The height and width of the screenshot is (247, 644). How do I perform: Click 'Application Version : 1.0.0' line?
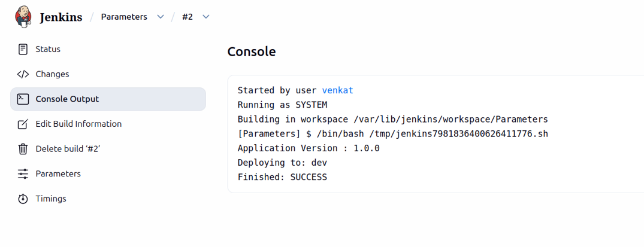(x=309, y=148)
